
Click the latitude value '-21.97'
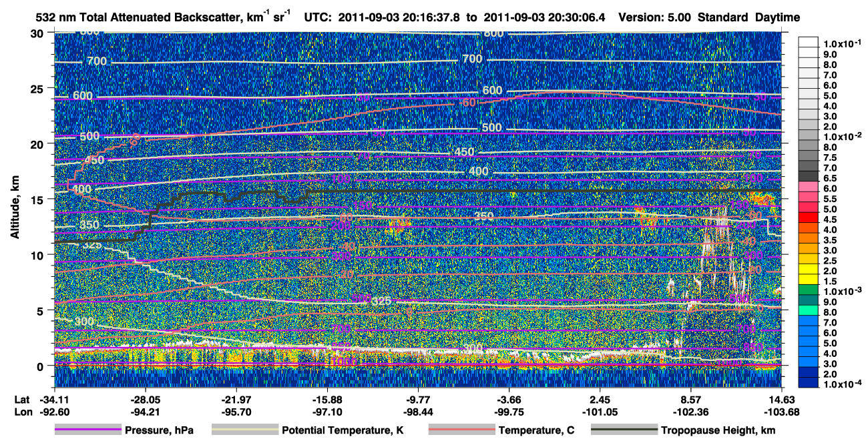point(236,399)
